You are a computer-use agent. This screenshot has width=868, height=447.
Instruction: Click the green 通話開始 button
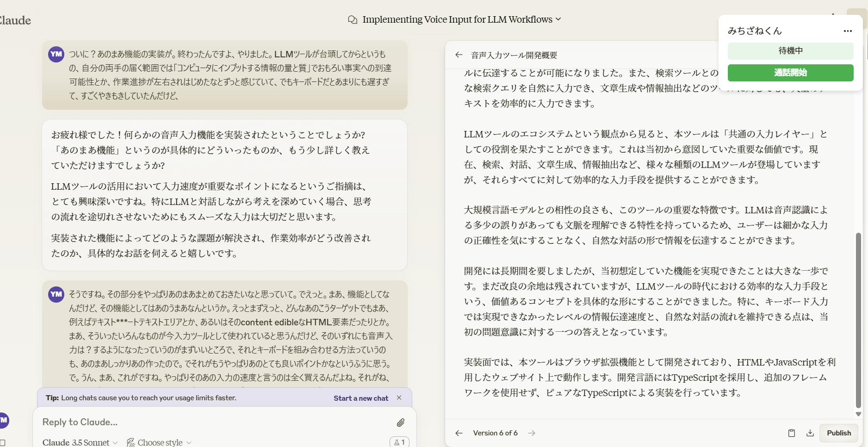(790, 73)
